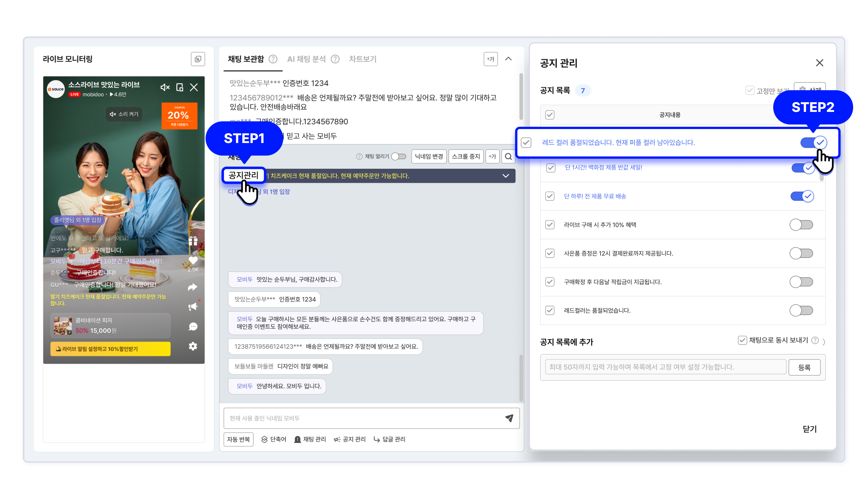This screenshot has width=868, height=499.
Task: Open chat search magnifier icon
Action: [x=508, y=156]
